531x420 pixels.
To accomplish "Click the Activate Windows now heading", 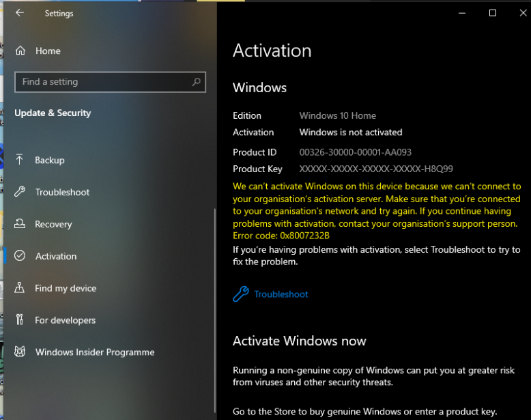I will click(300, 341).
